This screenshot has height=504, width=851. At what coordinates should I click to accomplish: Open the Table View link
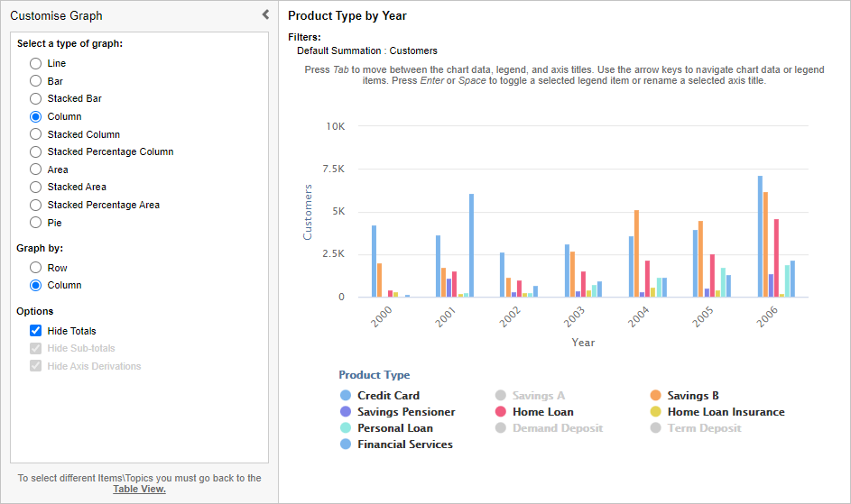point(139,490)
